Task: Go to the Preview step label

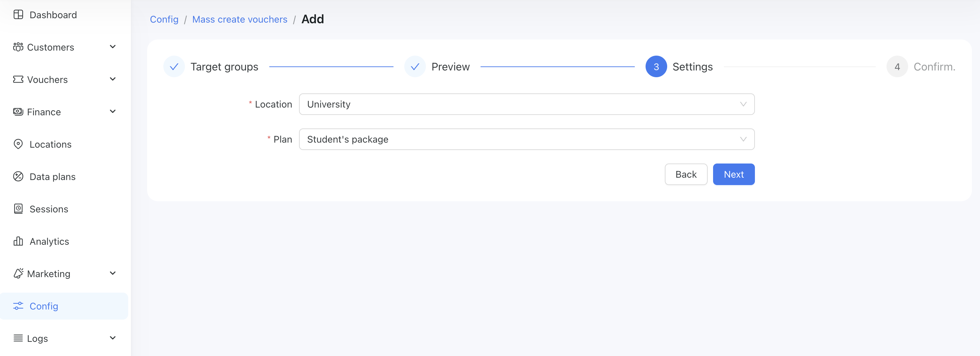Action: click(451, 67)
